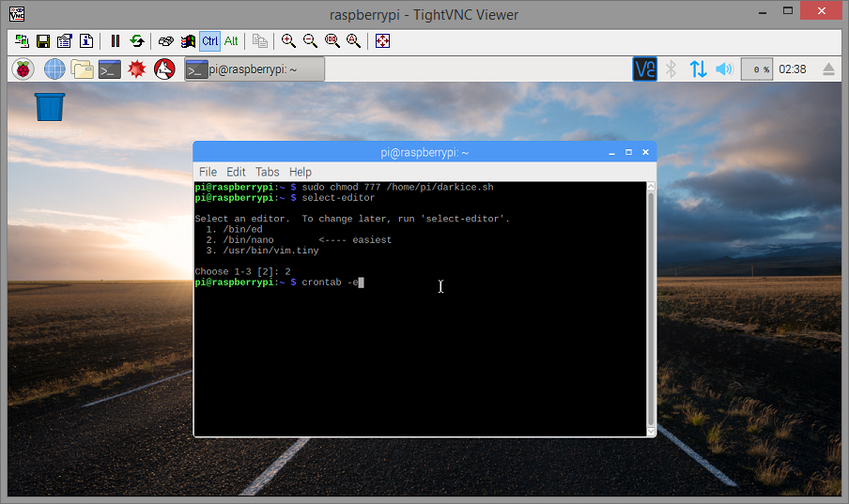Click the clock showing 02:38
This screenshot has height=504, width=849.
pos(792,69)
